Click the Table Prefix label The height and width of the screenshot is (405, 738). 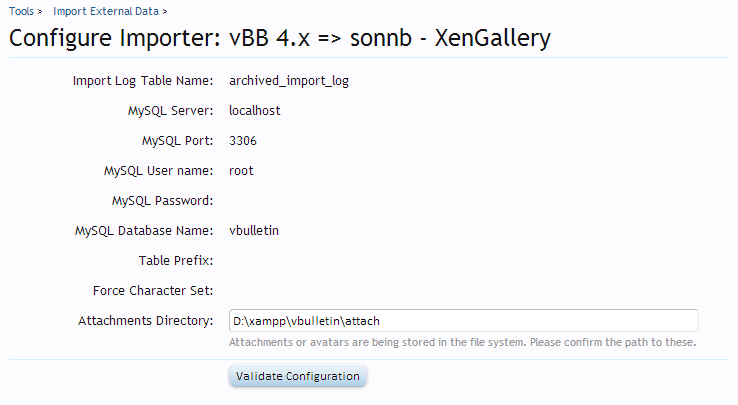click(x=176, y=261)
